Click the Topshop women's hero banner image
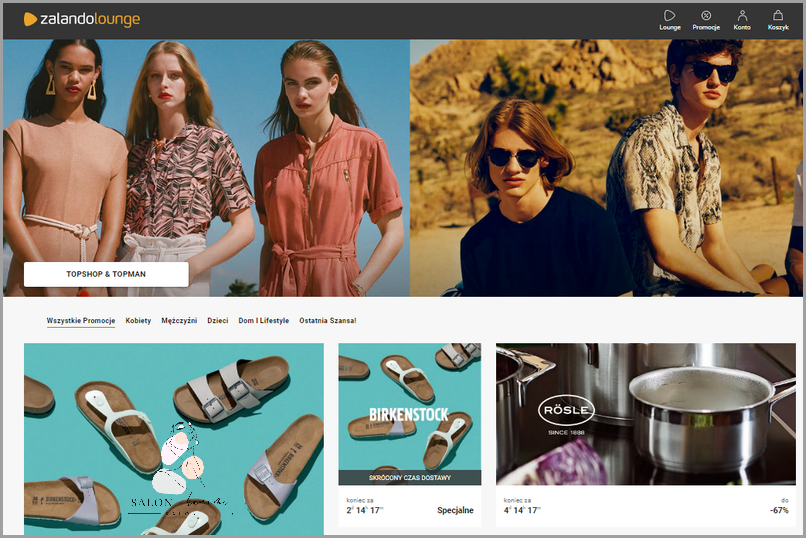Image resolution: width=806 pixels, height=538 pixels. [x=206, y=168]
